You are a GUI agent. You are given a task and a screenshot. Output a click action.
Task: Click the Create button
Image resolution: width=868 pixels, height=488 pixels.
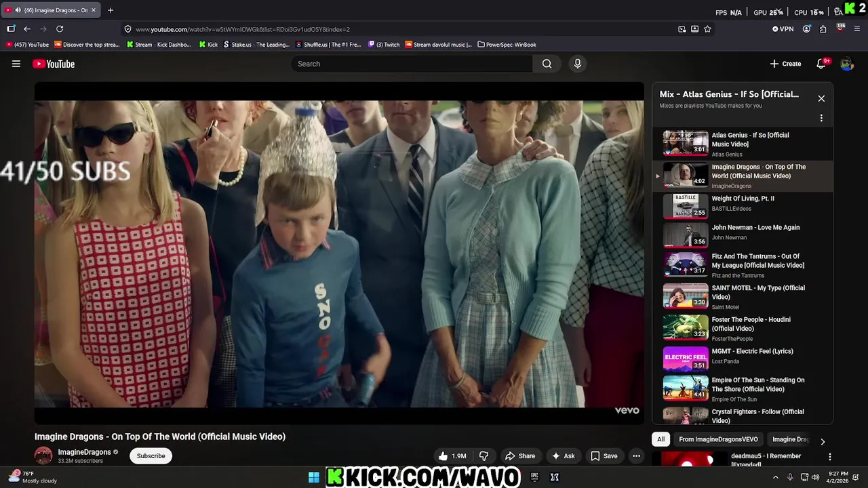click(x=785, y=64)
